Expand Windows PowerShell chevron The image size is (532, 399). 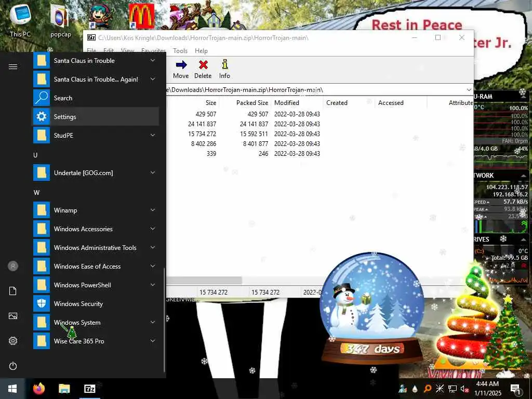coord(153,285)
